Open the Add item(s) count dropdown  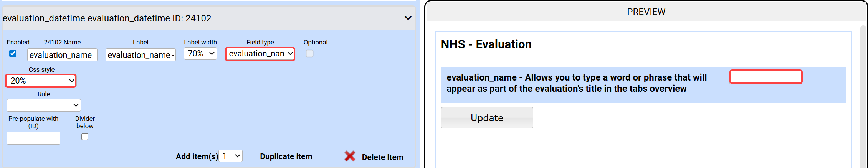pos(230,156)
